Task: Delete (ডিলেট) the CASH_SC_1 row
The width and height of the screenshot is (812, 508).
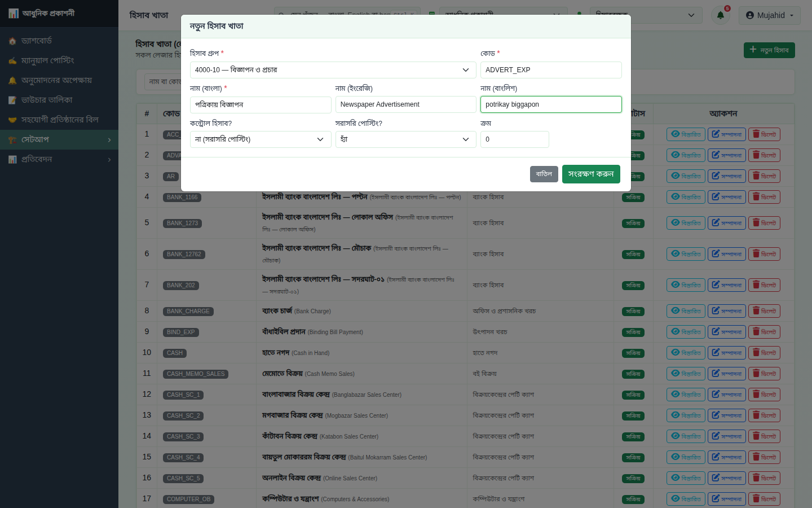Action: (764, 395)
